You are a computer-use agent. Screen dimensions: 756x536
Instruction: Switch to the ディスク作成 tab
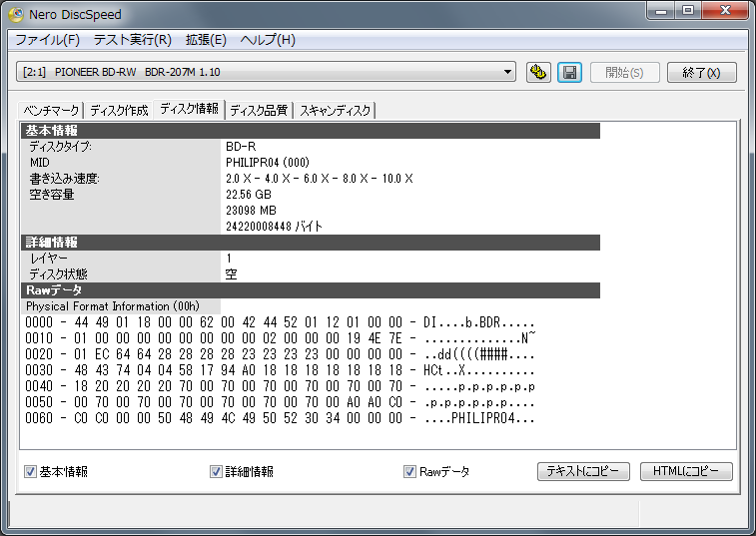pyautogui.click(x=119, y=111)
